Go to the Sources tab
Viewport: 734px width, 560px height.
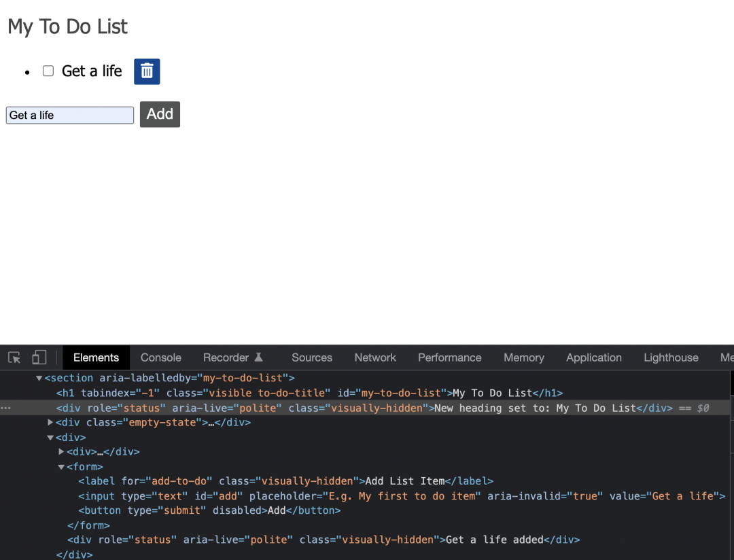[x=311, y=357]
